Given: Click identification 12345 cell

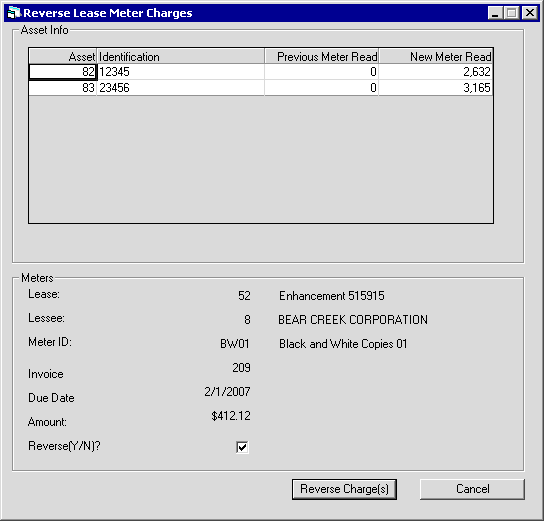Looking at the screenshot, I should click(x=180, y=72).
